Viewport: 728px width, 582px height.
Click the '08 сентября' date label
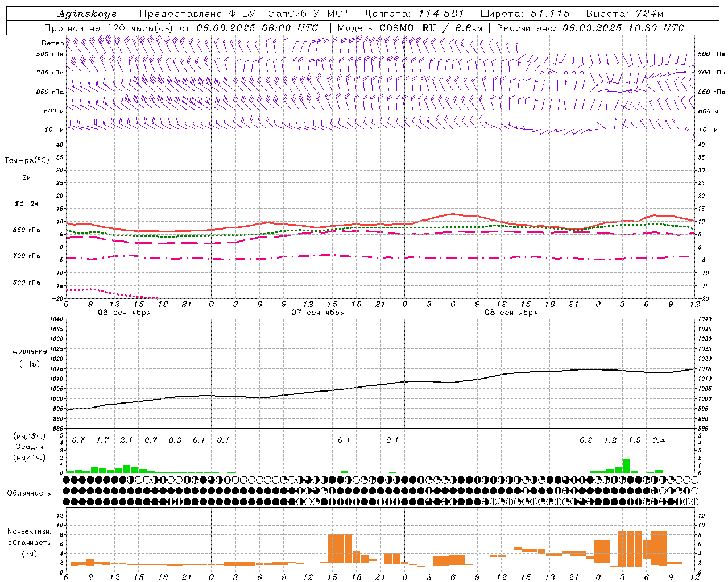point(511,313)
